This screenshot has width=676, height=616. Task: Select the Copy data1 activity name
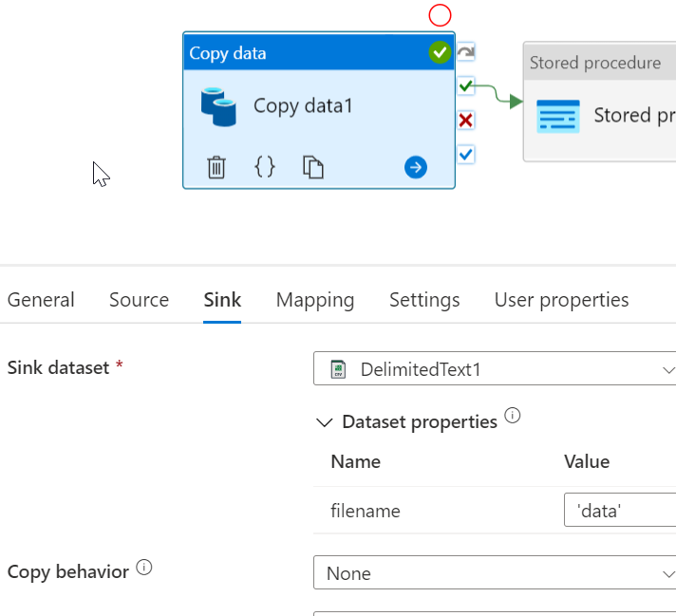pos(303,106)
